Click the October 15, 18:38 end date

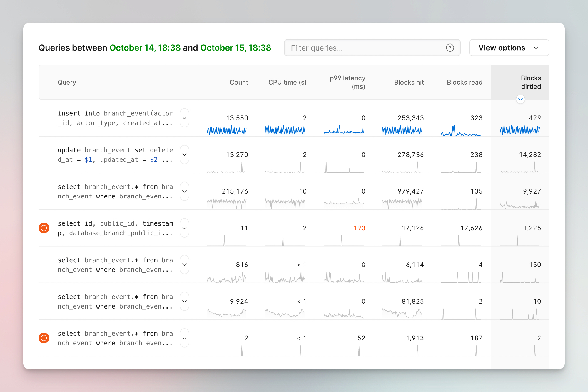[x=235, y=48]
